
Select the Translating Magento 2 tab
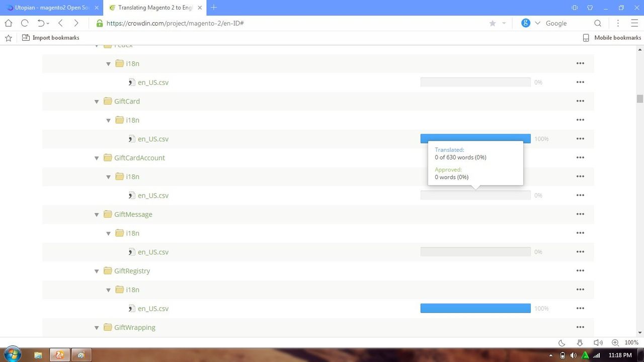(x=154, y=8)
